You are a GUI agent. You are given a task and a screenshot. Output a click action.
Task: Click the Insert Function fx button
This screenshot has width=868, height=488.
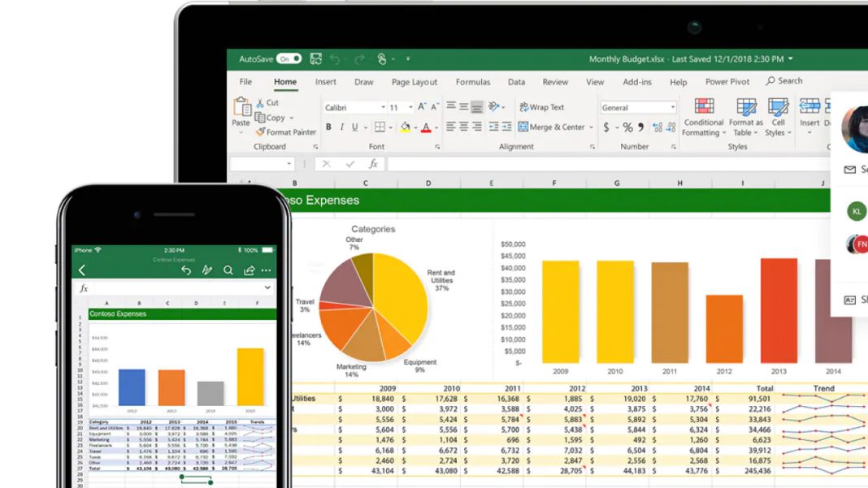coord(373,163)
